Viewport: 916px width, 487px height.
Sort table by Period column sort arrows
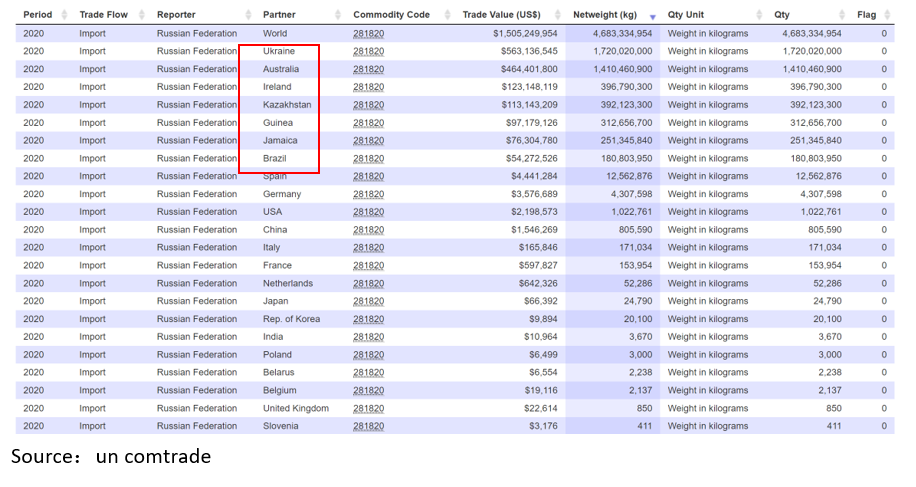tap(64, 15)
